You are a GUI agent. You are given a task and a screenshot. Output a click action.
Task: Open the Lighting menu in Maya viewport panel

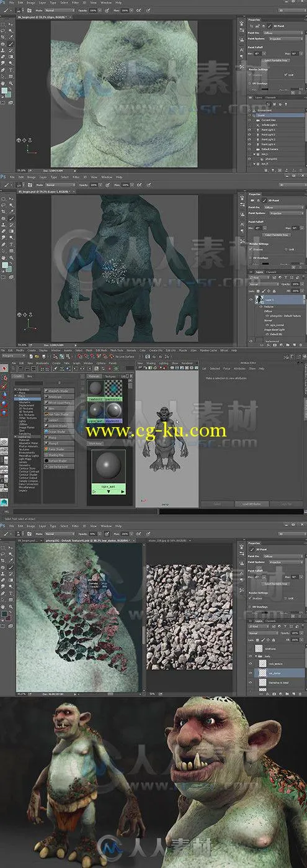(x=163, y=363)
